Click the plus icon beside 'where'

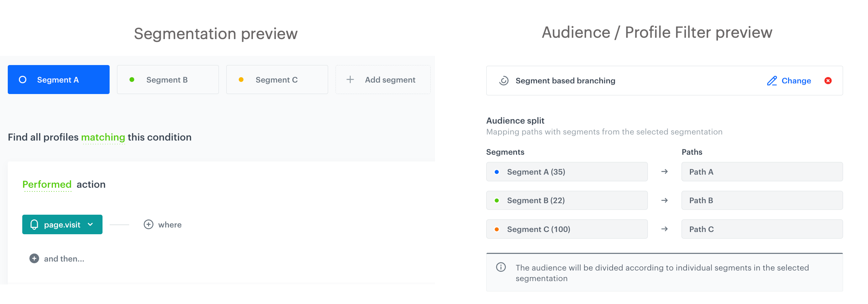point(148,224)
